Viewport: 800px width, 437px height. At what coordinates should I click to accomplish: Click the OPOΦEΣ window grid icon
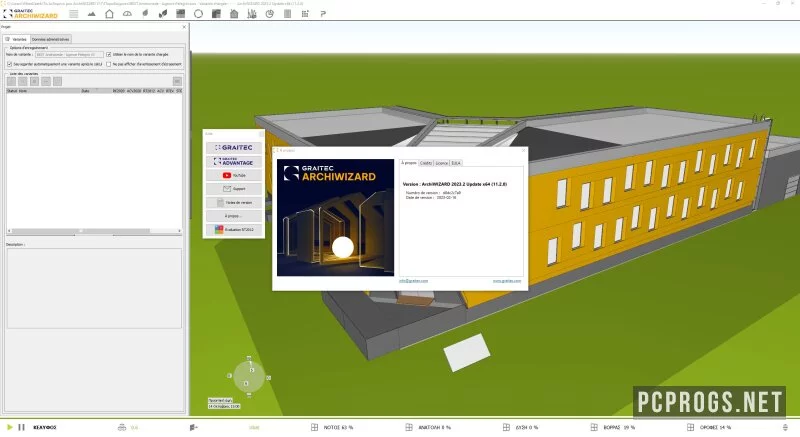[690, 427]
